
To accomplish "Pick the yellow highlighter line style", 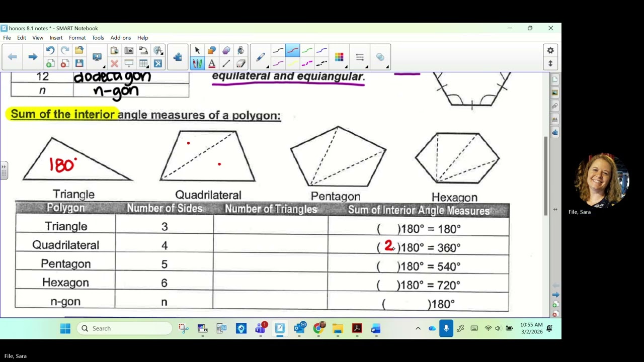I will coord(292,63).
